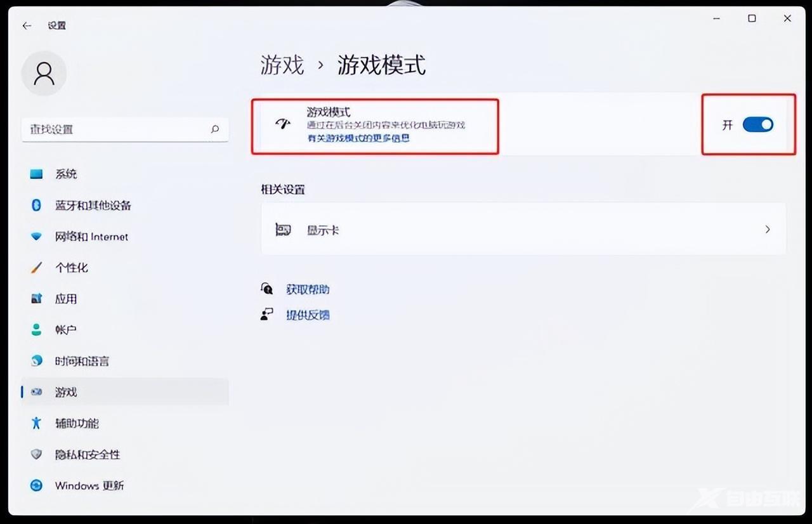Select 帐户 in the sidebar

(x=125, y=330)
